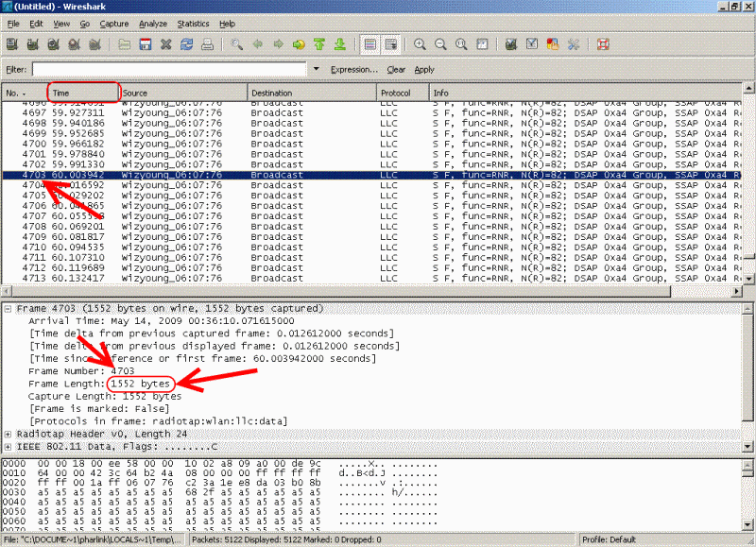Image resolution: width=756 pixels, height=547 pixels.
Task: Start a new live capture icon
Action: pyautogui.click(x=54, y=44)
